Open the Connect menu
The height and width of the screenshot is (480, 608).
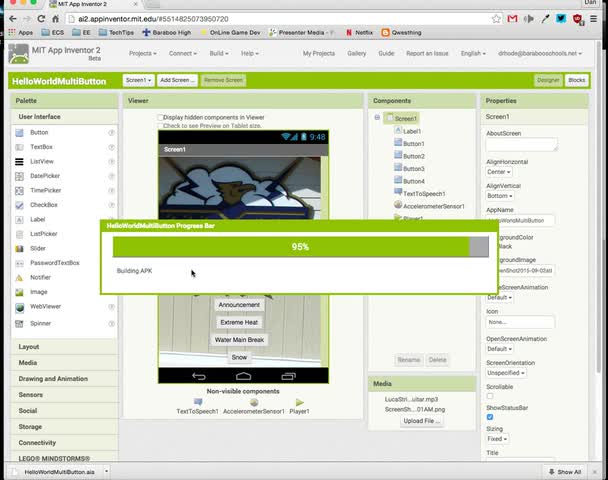tap(183, 54)
